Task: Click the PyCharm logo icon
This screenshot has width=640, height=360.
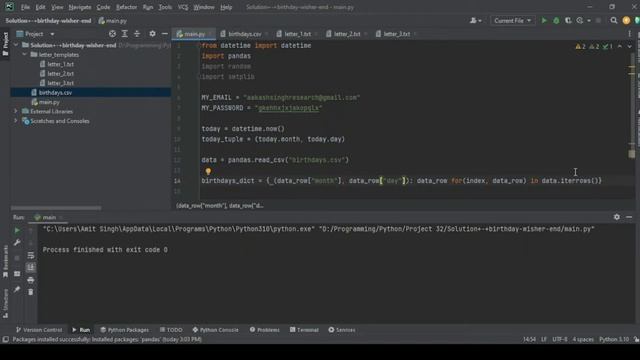Action: (9, 7)
